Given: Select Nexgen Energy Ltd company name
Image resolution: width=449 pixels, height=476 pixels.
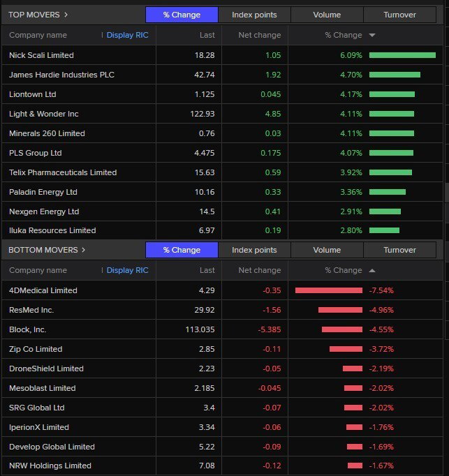Looking at the screenshot, I should [44, 211].
